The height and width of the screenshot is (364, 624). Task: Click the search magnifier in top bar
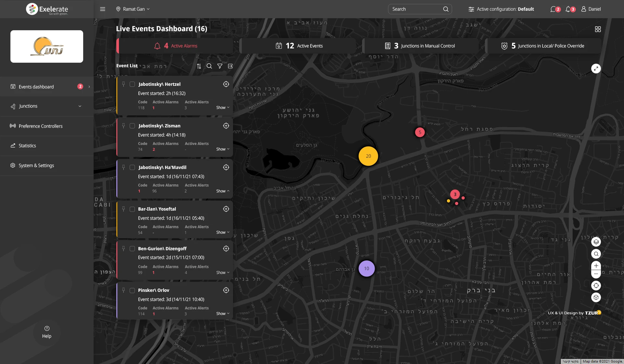click(446, 9)
